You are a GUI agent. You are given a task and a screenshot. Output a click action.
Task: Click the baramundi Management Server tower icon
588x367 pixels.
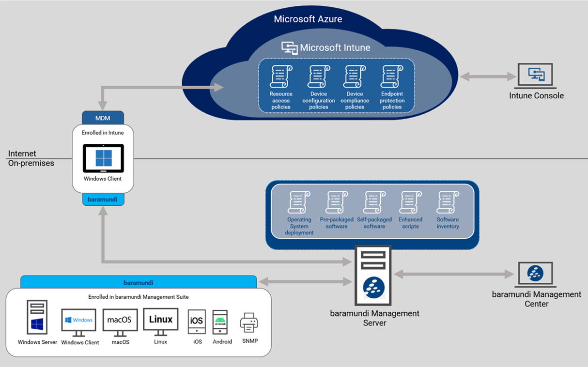(373, 275)
